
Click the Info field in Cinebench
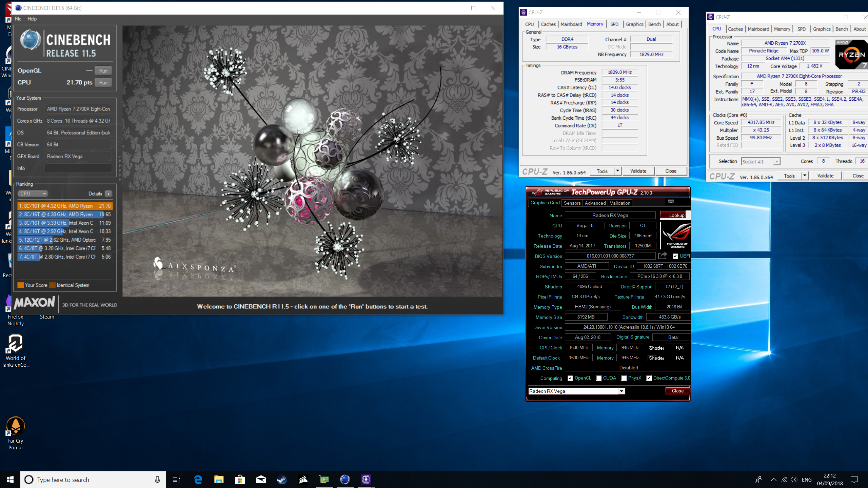tap(78, 168)
